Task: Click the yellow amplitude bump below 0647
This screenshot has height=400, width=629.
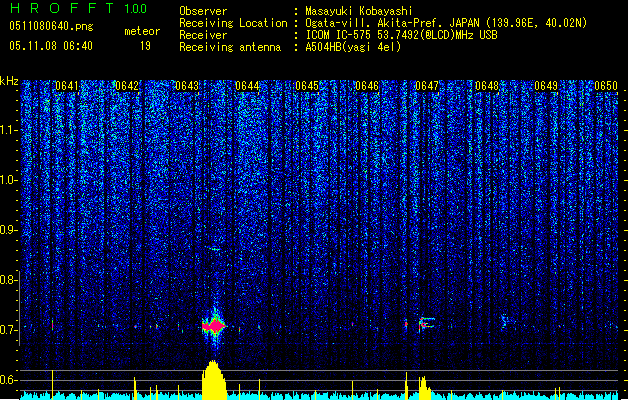Action: (424, 388)
